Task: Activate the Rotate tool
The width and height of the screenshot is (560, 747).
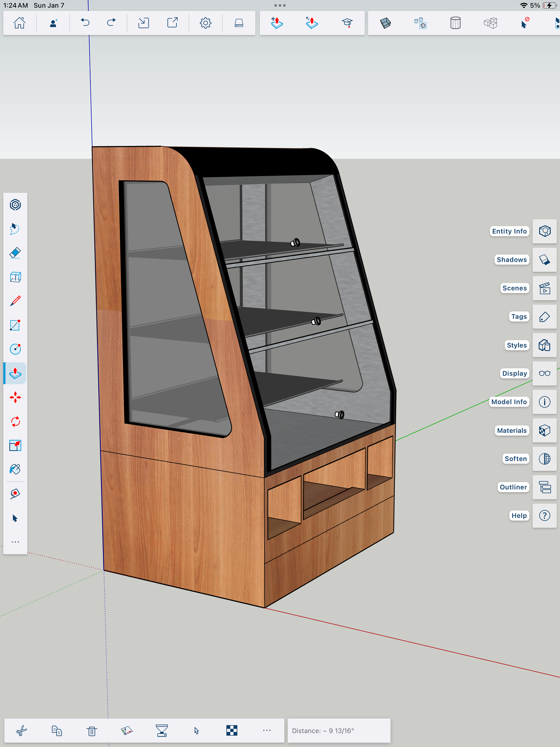Action: pos(15,421)
